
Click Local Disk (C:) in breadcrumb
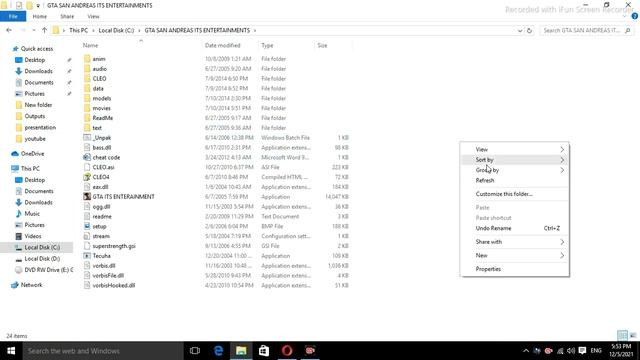pos(116,30)
